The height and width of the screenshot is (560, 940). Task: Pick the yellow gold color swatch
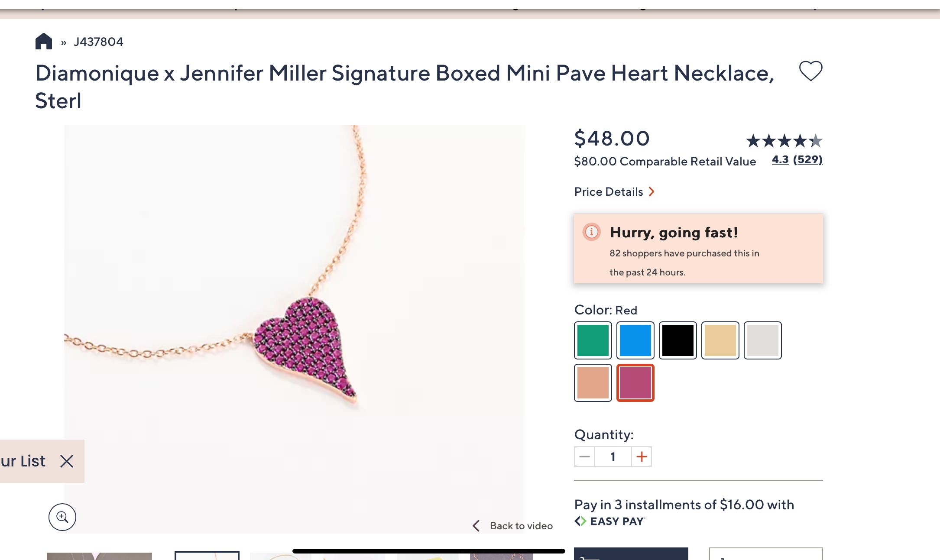(x=720, y=340)
